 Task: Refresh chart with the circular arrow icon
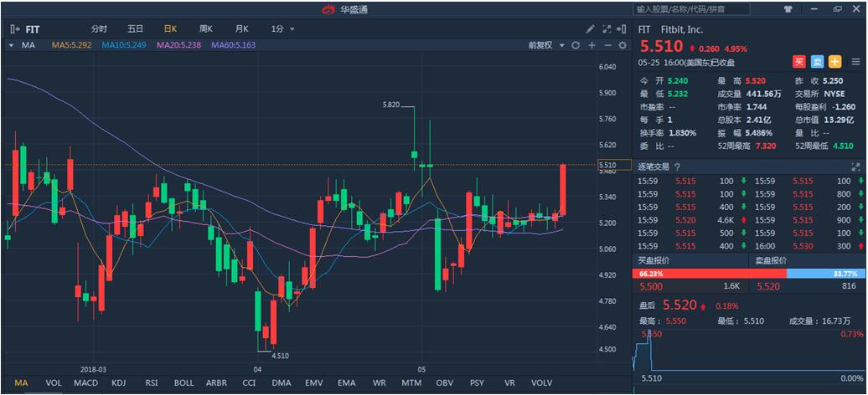click(x=576, y=45)
